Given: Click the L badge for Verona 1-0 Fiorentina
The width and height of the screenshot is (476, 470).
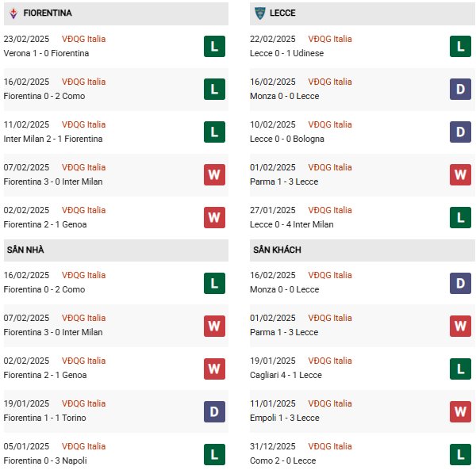Looking at the screenshot, I should pos(214,46).
